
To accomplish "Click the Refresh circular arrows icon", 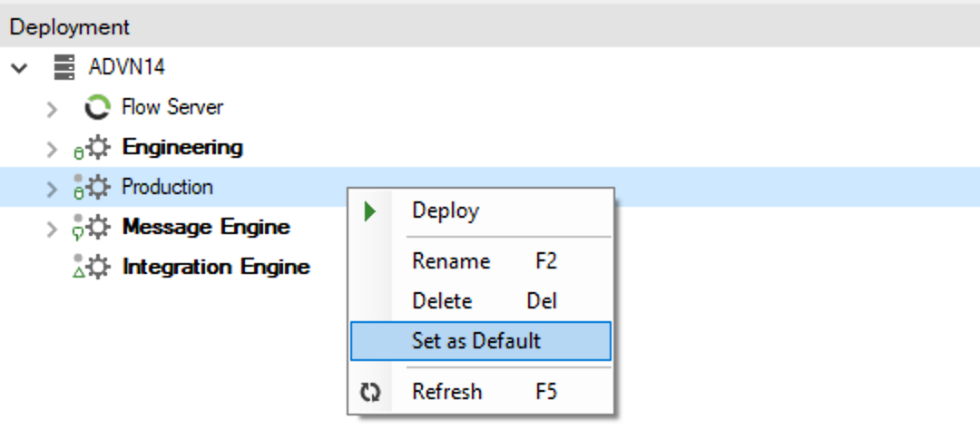I will pyautogui.click(x=370, y=393).
